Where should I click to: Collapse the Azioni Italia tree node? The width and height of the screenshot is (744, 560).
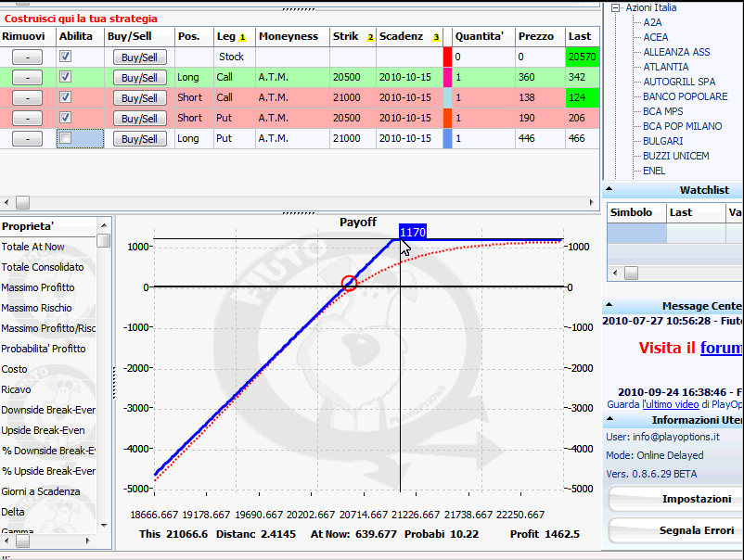click(x=615, y=7)
